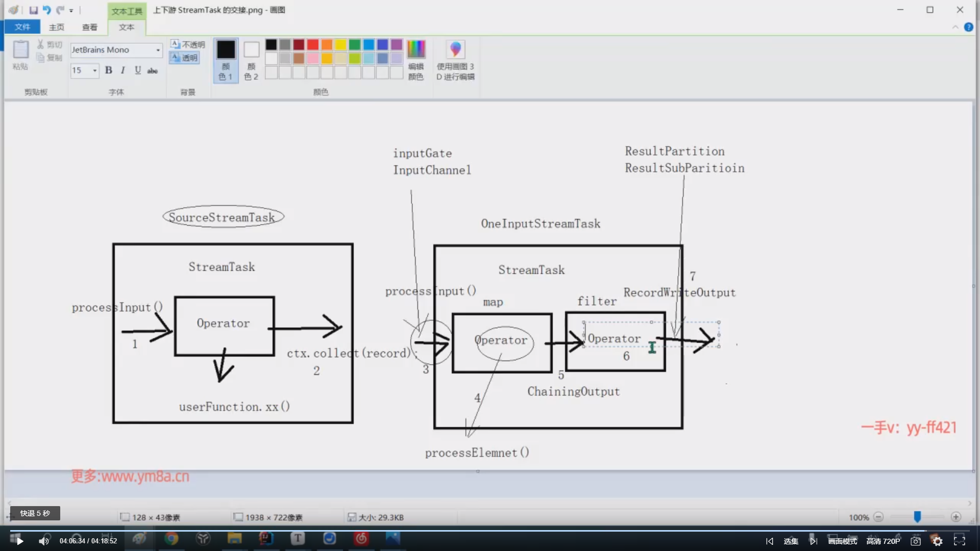Switch to the 查看 View tab

(89, 27)
